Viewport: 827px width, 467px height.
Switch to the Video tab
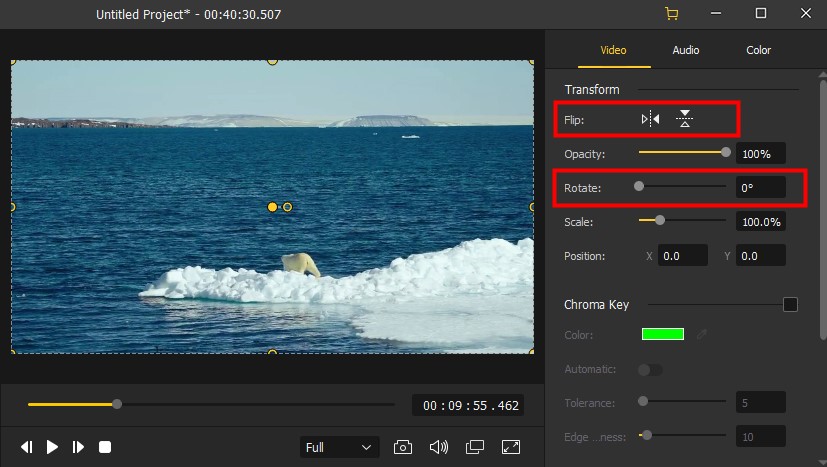[613, 50]
